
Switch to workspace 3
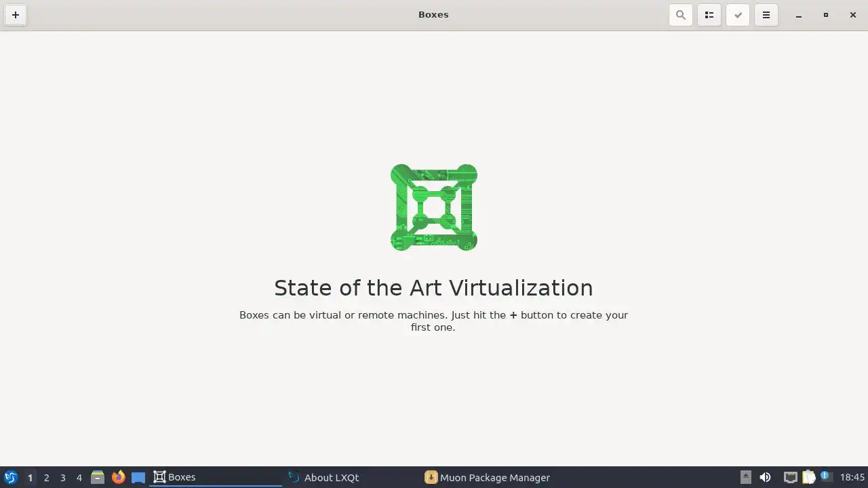[62, 477]
